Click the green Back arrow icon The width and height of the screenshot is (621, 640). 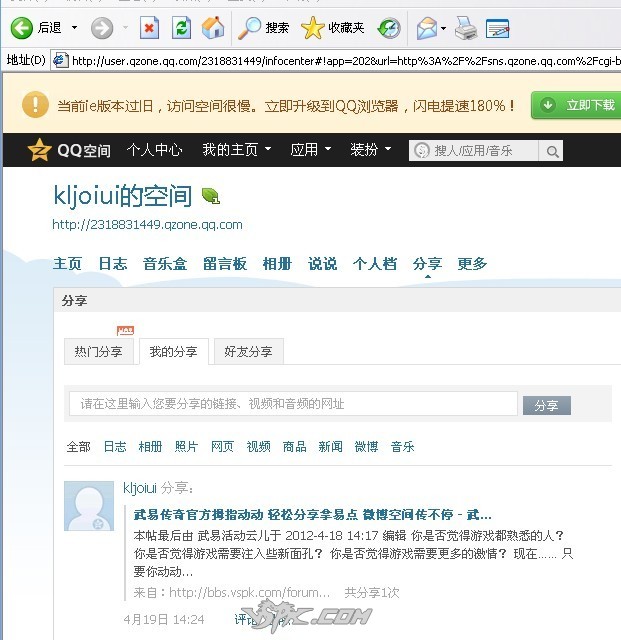[x=21, y=28]
